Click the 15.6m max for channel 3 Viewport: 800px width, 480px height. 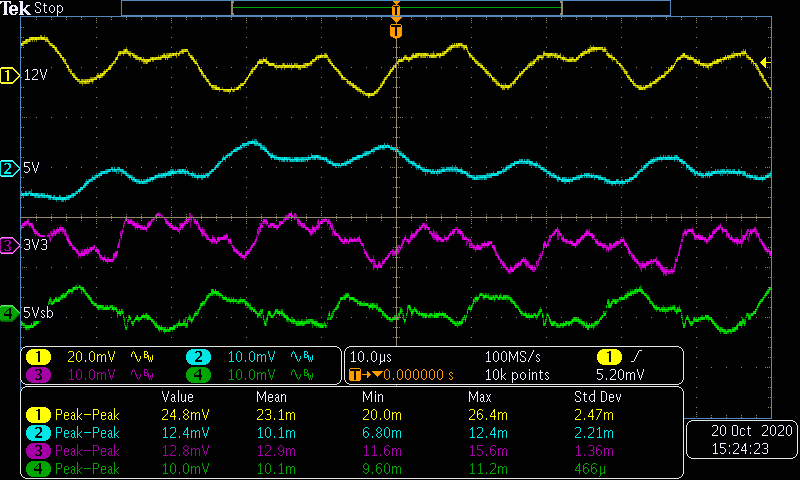488,451
